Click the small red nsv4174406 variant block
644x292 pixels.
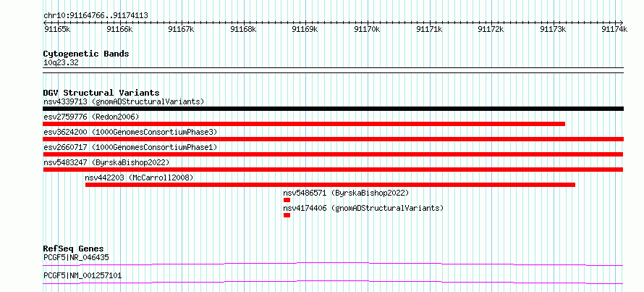[x=287, y=215]
